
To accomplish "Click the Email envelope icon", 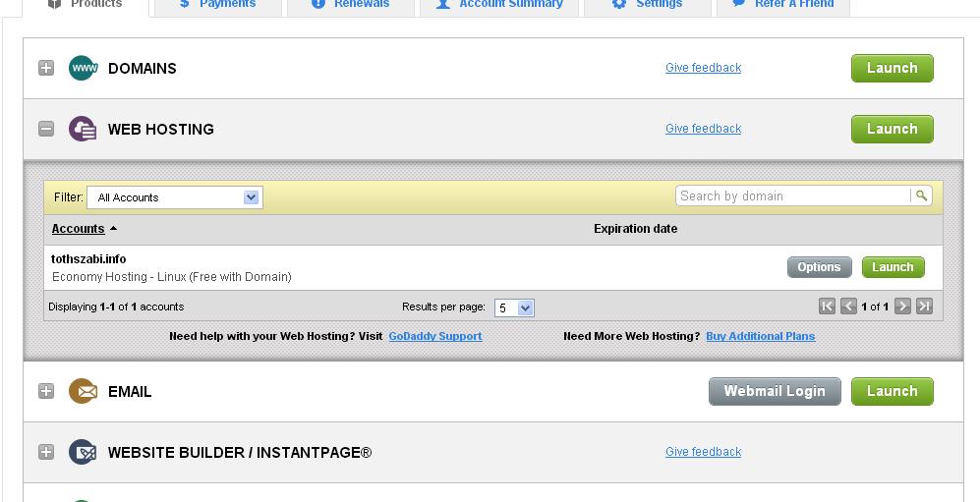I will 84,391.
